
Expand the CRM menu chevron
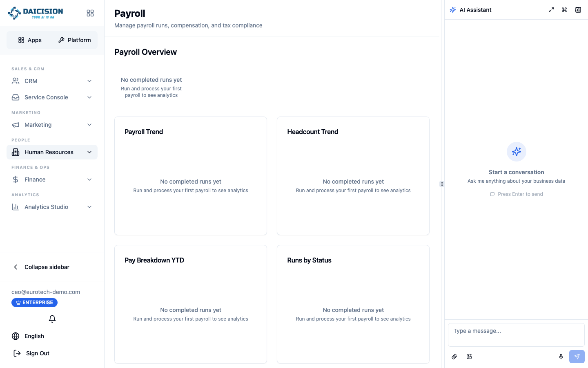(x=89, y=81)
